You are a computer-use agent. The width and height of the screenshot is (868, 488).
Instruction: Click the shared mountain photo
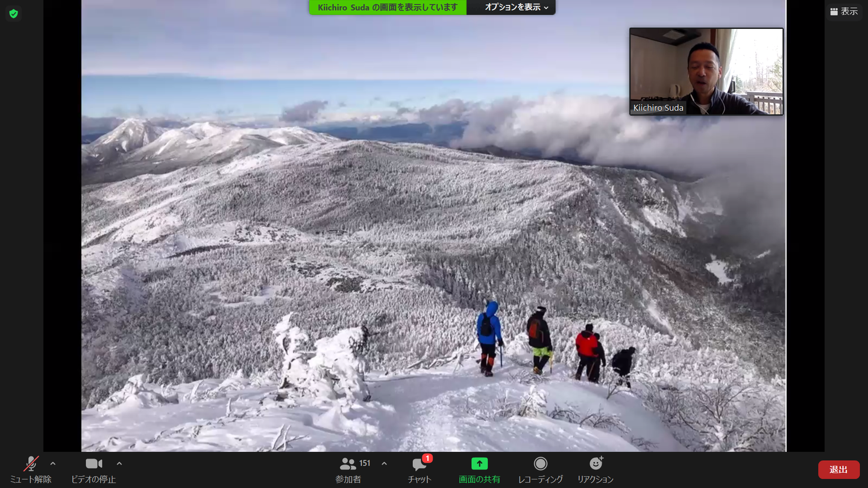coord(433,226)
